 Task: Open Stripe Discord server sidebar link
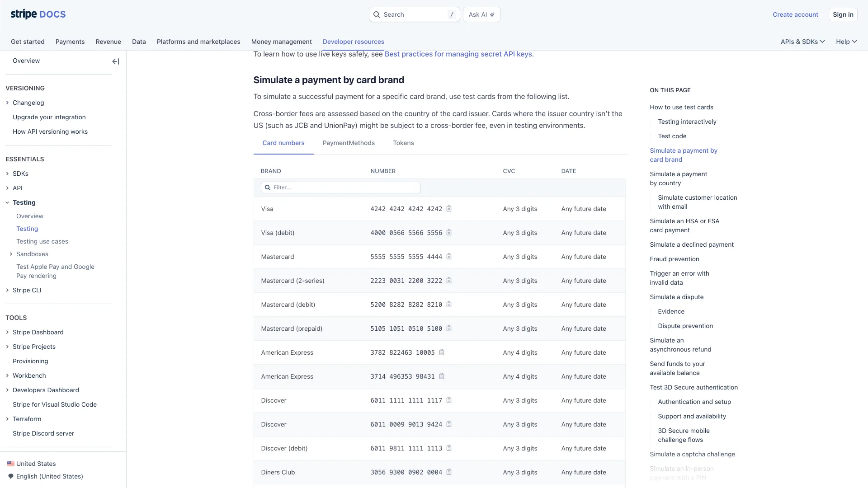43,433
